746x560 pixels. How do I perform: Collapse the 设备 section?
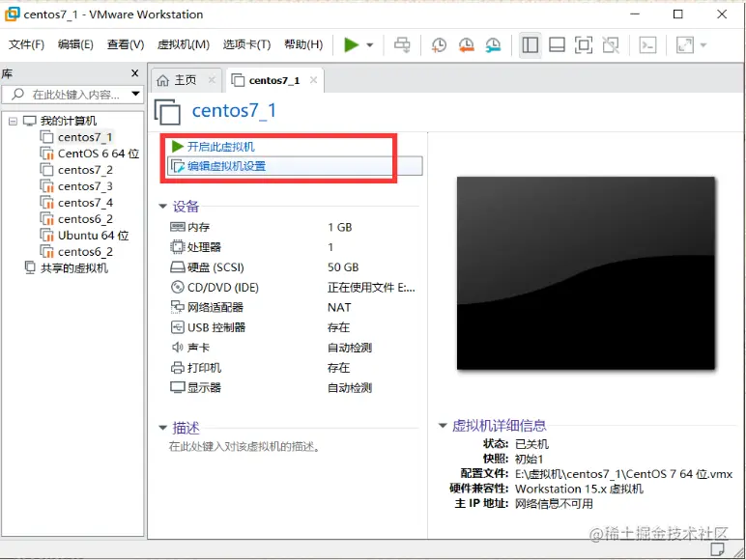point(162,207)
